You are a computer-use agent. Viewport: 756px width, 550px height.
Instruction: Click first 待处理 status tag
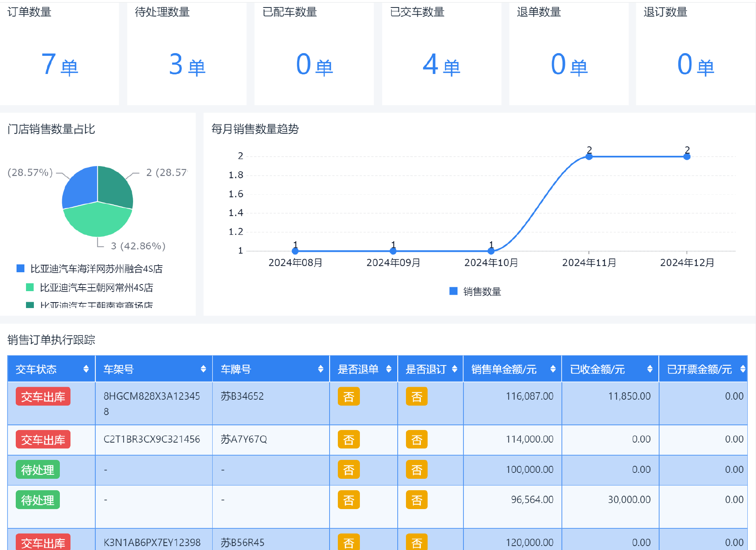point(38,470)
